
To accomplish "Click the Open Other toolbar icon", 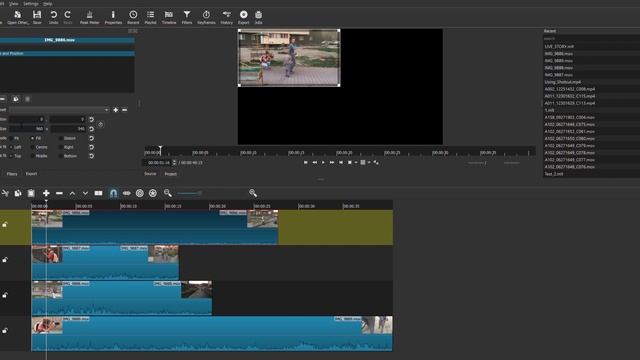I will (18, 17).
